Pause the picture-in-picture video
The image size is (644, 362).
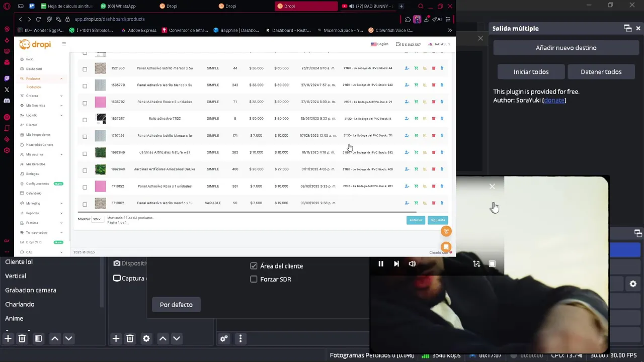(381, 264)
